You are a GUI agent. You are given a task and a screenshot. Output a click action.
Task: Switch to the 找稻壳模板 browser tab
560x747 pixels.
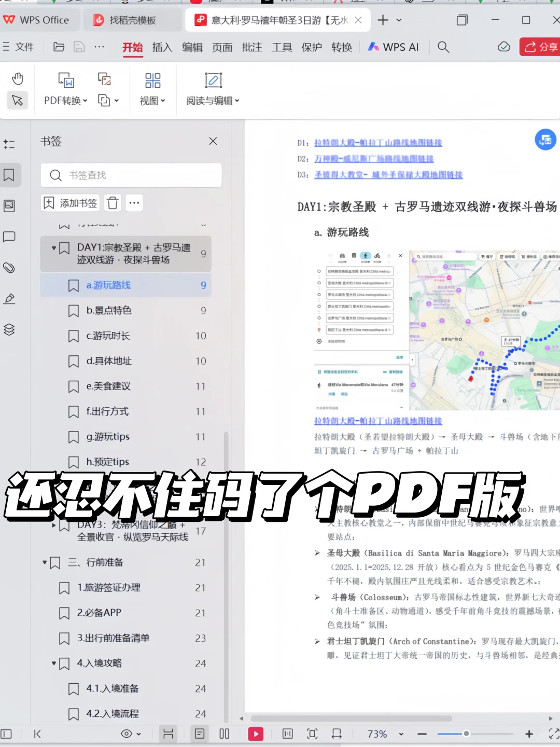(132, 20)
